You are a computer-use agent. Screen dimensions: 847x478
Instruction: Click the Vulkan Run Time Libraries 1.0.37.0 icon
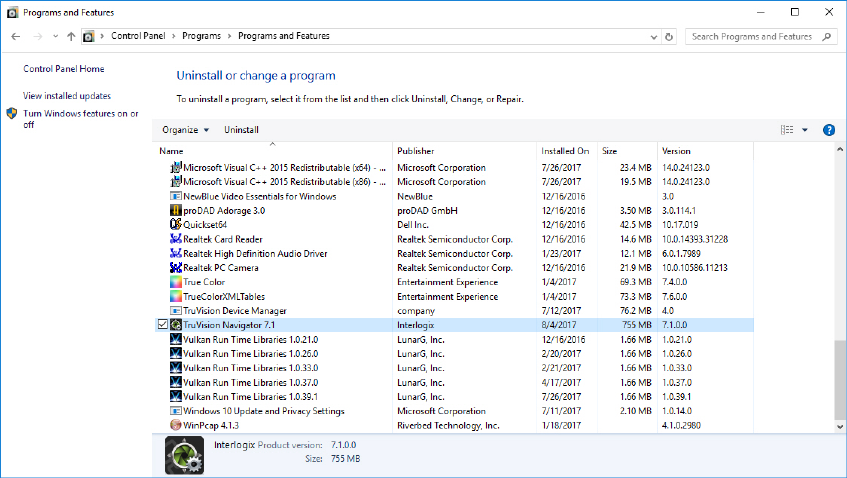(x=176, y=382)
